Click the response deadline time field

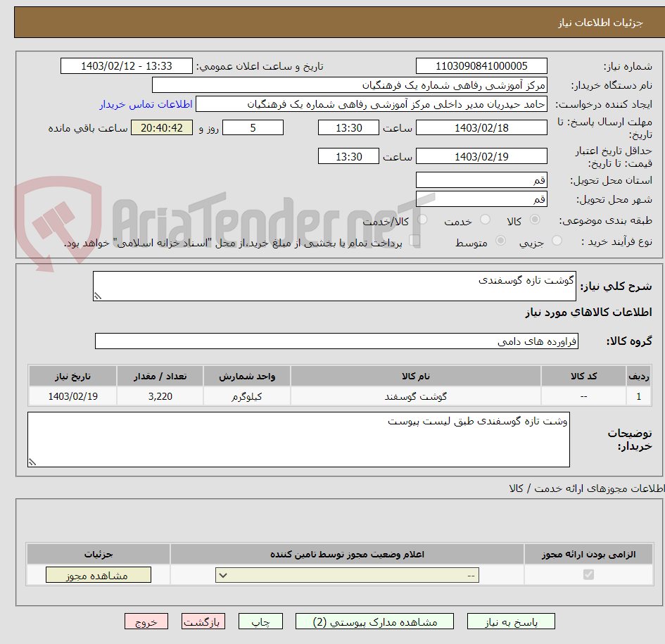click(348, 127)
